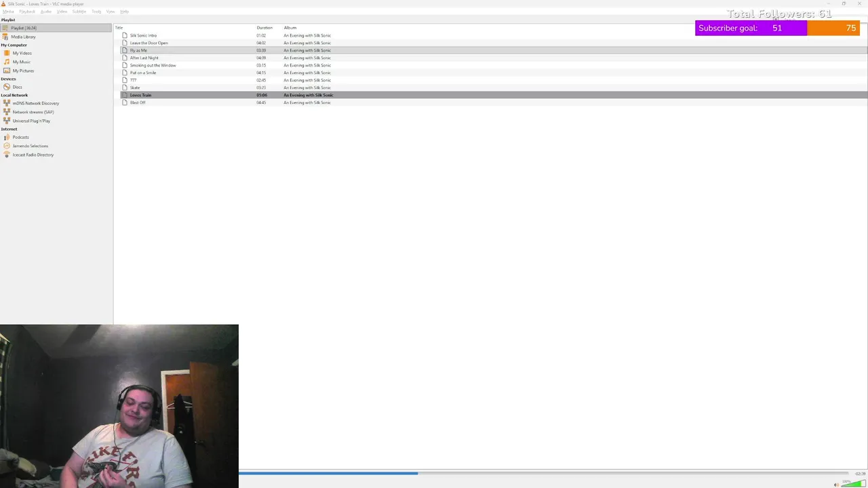Click the My Music note icon
Image resolution: width=868 pixels, height=488 pixels.
(x=7, y=62)
